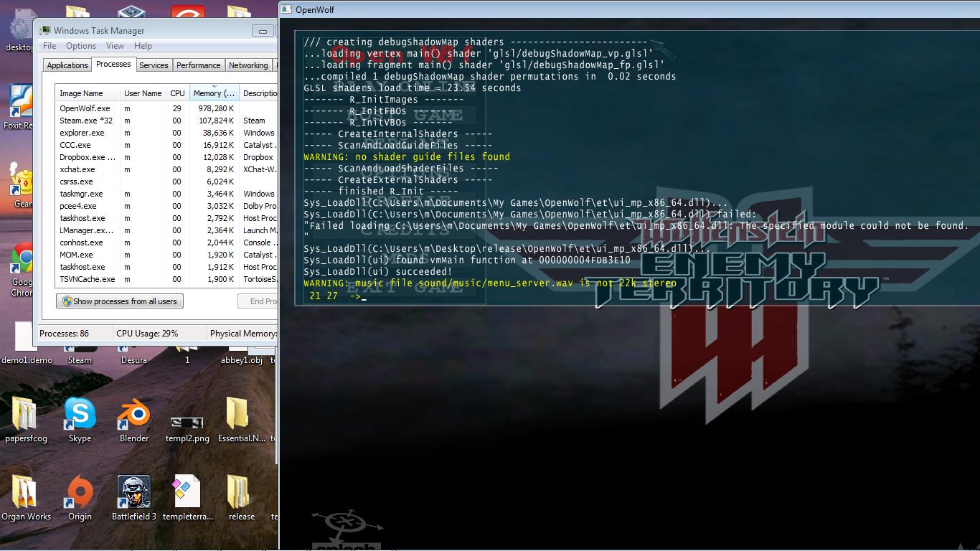980x551 pixels.
Task: Select the explorer.exe process row
Action: [x=166, y=133]
